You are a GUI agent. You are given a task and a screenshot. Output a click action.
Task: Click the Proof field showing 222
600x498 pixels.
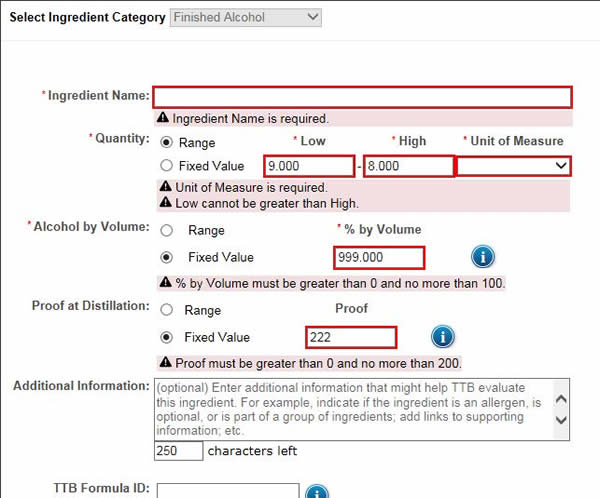pyautogui.click(x=351, y=337)
